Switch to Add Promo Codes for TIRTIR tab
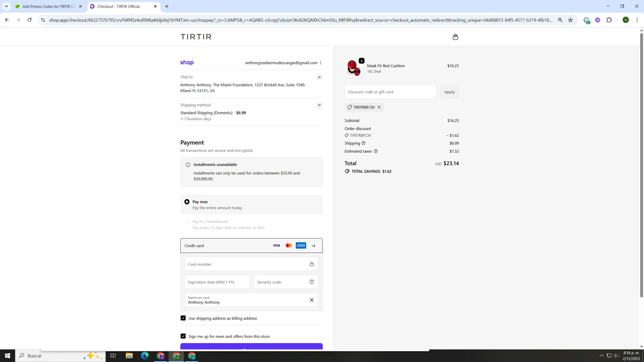The image size is (644, 362). [49, 6]
